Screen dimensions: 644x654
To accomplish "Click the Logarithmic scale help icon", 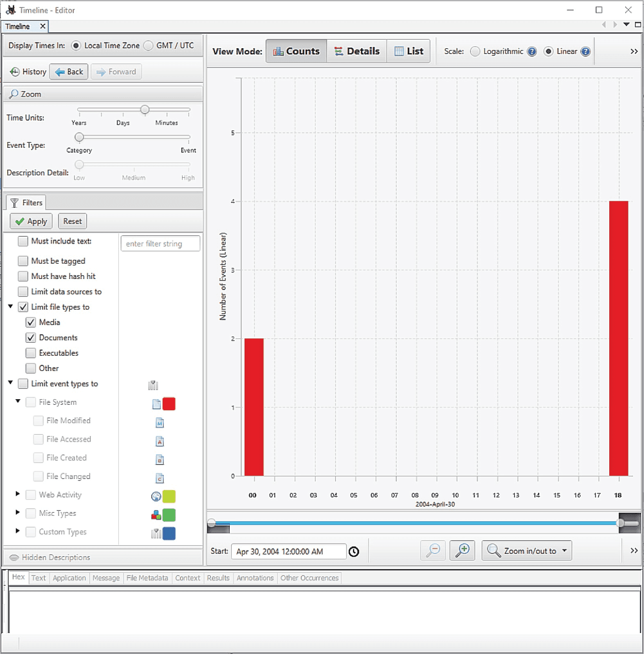I will 532,52.
